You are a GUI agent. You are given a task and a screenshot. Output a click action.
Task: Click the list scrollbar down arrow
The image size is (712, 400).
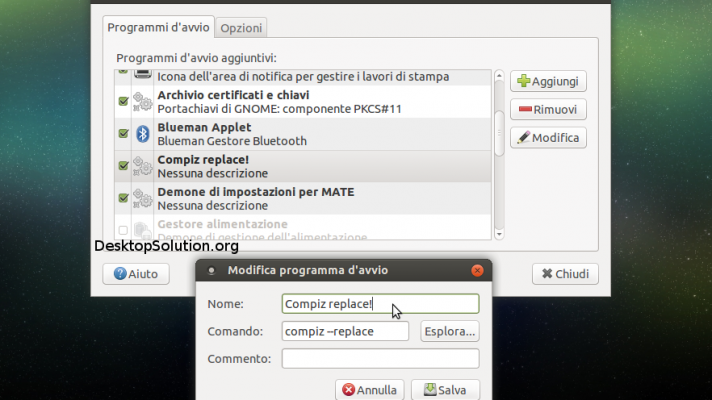pyautogui.click(x=499, y=234)
